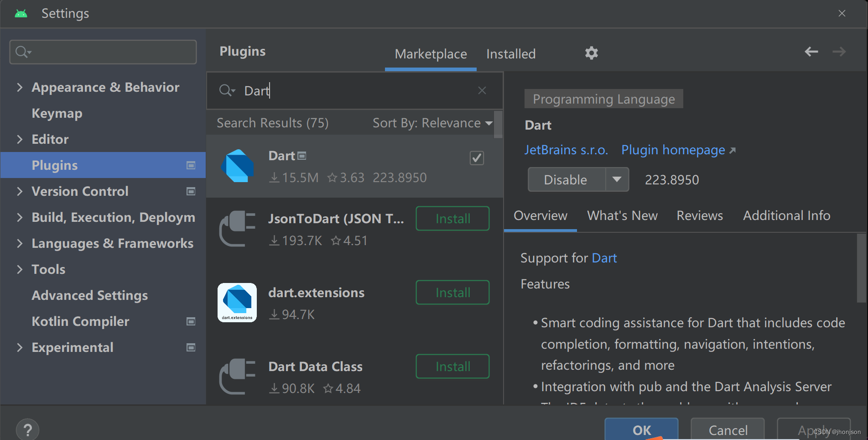The image size is (868, 440).
Task: Select the Dart plugin name in results
Action: pos(282,156)
